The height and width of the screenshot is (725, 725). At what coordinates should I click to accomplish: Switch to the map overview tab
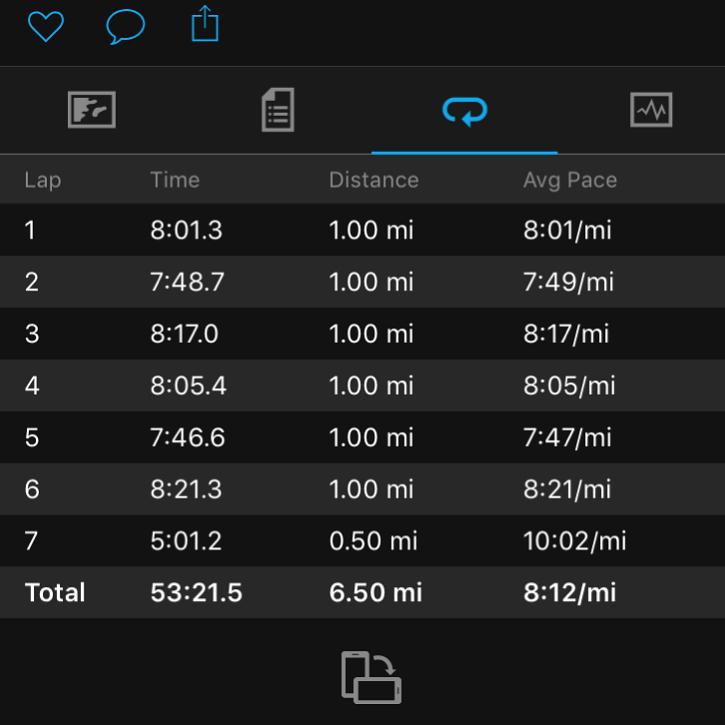click(92, 110)
